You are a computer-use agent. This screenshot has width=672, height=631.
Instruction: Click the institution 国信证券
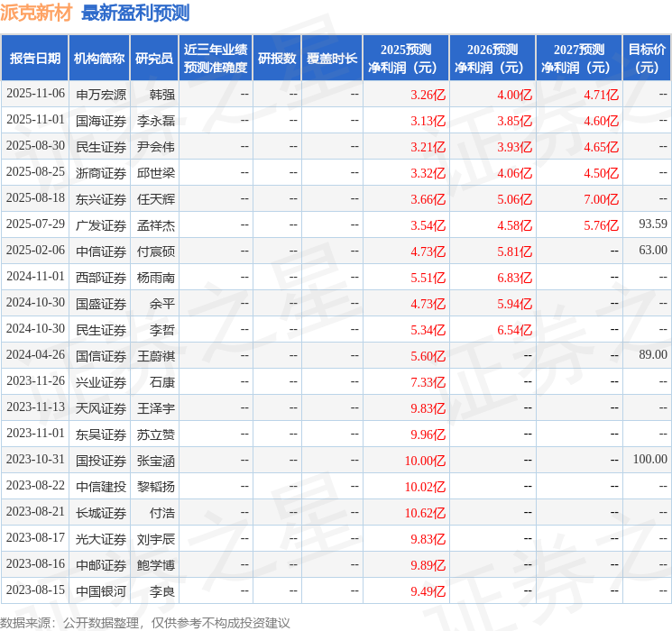[x=101, y=356]
